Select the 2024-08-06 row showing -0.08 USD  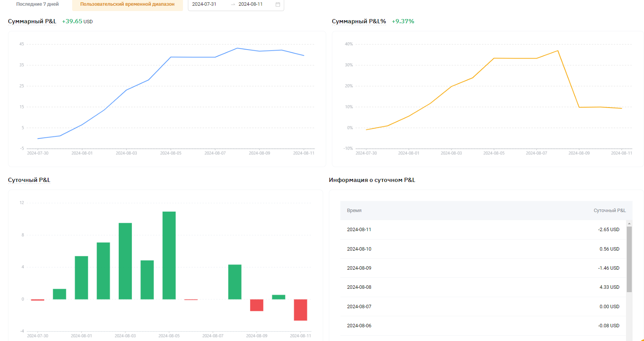[483, 326]
